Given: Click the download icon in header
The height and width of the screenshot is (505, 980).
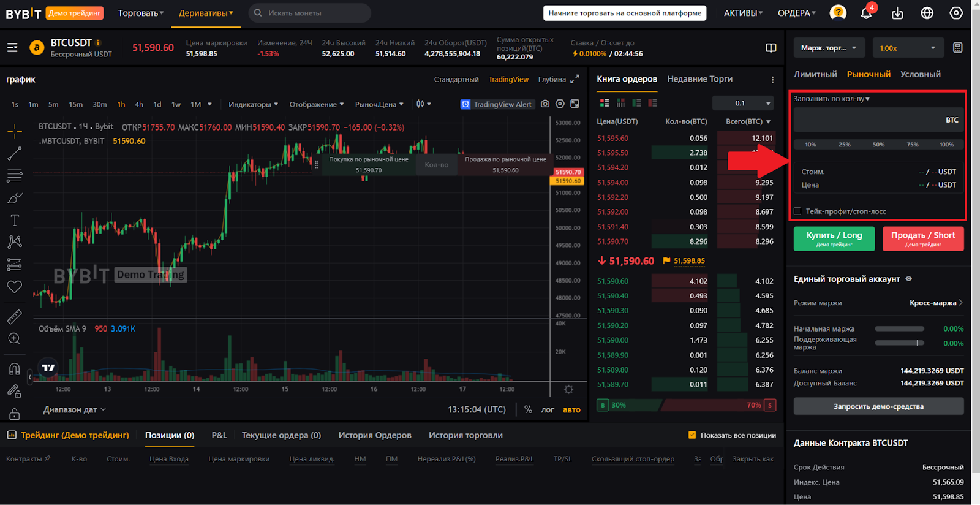Looking at the screenshot, I should point(897,13).
